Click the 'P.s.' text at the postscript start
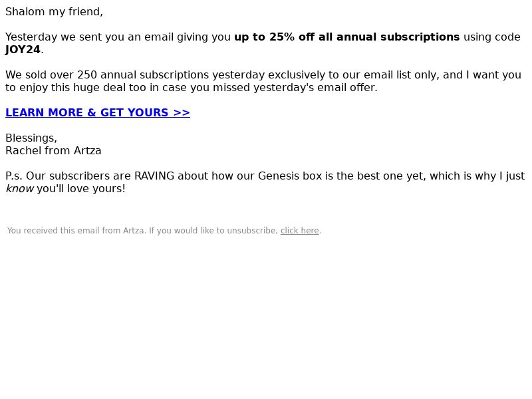 click(x=13, y=176)
